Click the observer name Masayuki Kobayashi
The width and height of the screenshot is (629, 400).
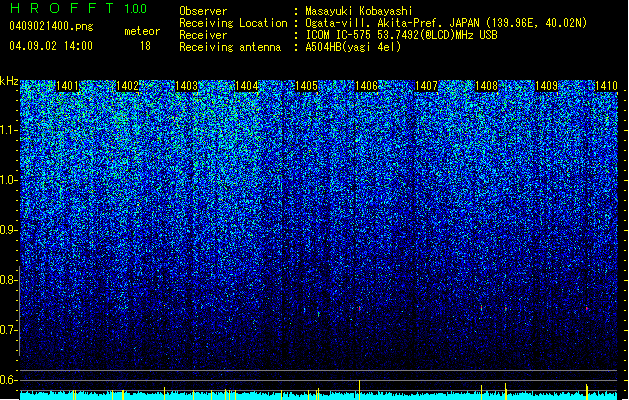click(x=359, y=11)
